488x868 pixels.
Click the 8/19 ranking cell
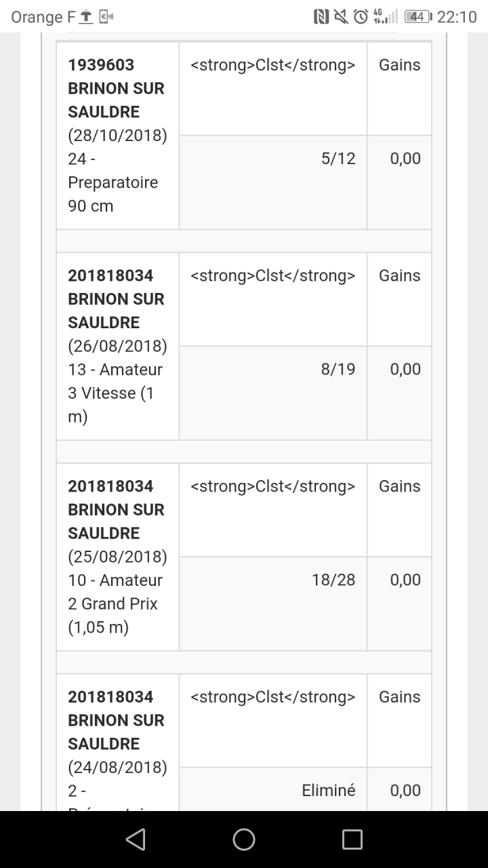(x=338, y=370)
